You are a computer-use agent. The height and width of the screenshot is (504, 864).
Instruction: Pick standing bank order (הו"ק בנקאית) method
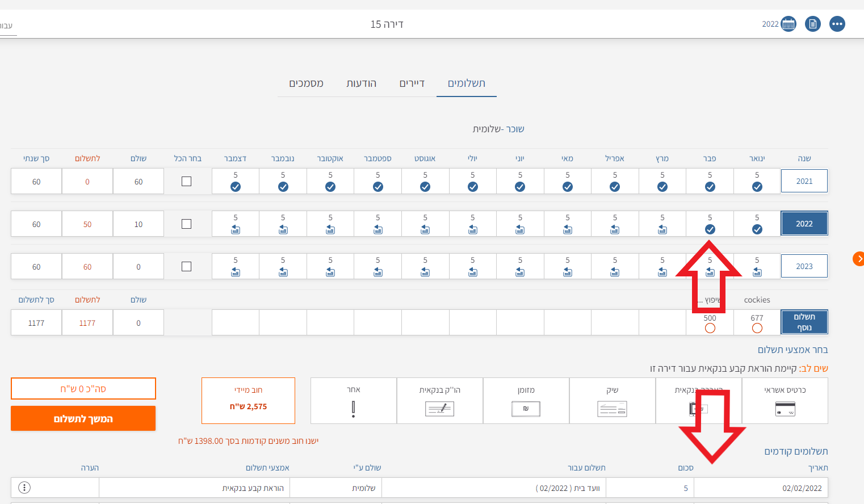pos(439,401)
